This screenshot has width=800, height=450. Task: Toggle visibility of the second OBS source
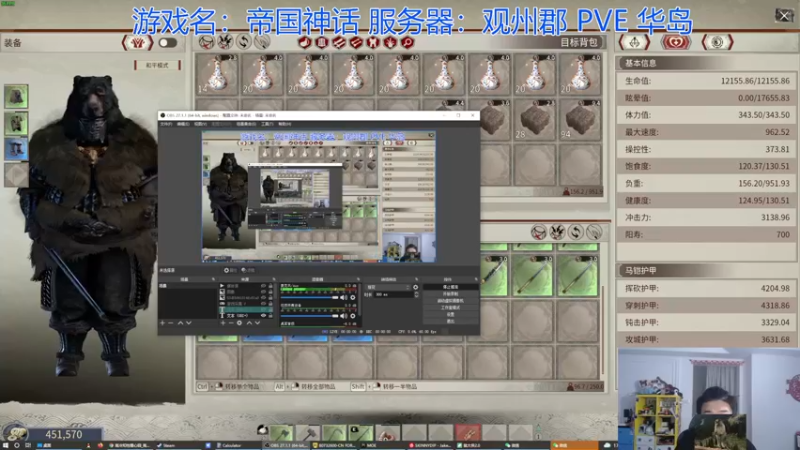264,292
